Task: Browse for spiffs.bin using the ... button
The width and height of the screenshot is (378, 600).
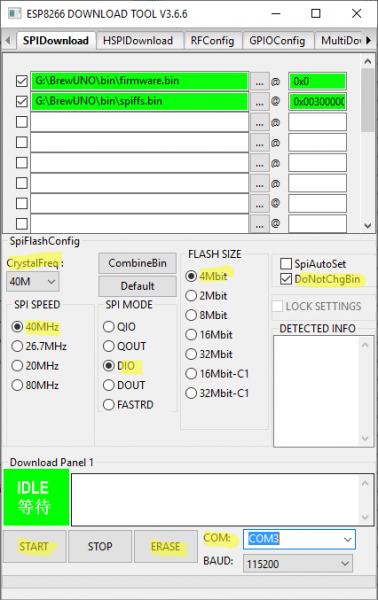Action: click(x=259, y=102)
